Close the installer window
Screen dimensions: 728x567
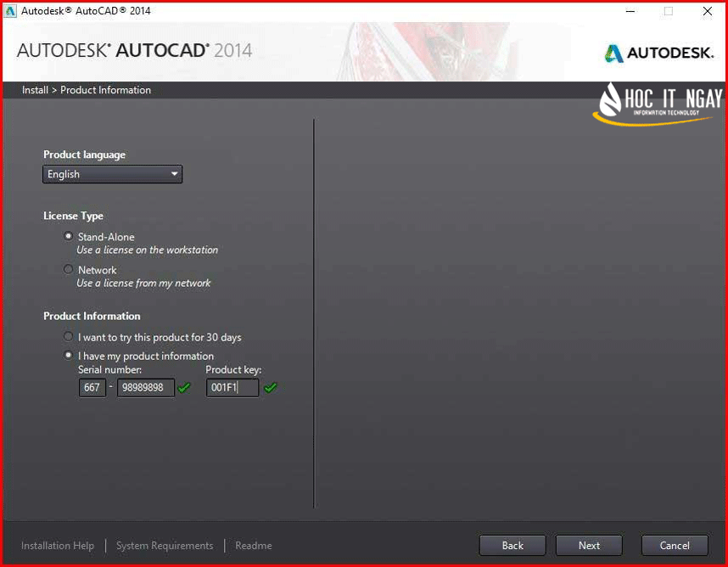pyautogui.click(x=707, y=11)
